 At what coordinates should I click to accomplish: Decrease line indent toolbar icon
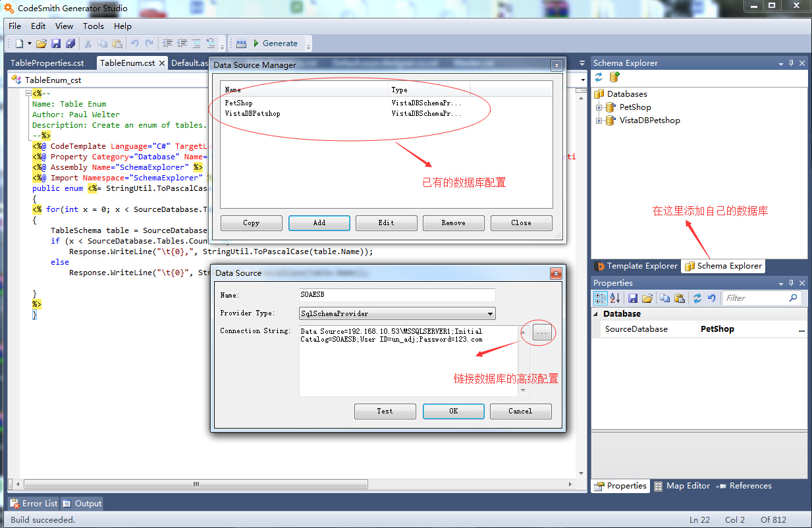(167, 43)
